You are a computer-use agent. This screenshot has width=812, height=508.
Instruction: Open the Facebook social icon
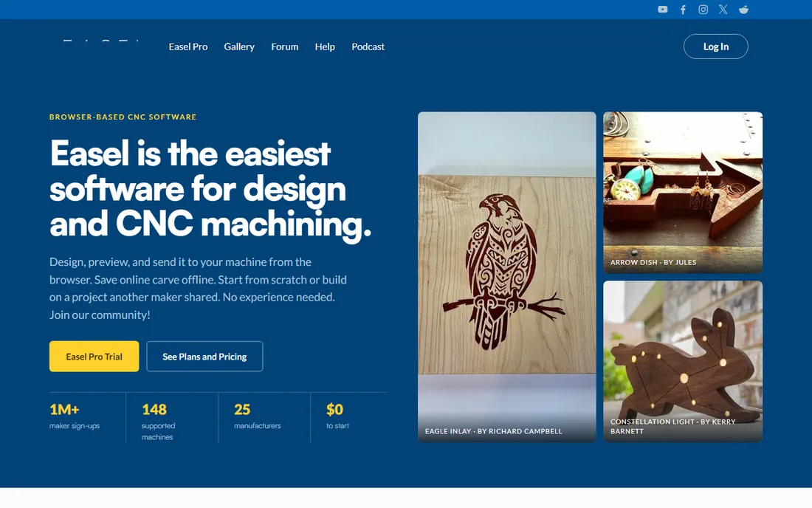pyautogui.click(x=683, y=10)
